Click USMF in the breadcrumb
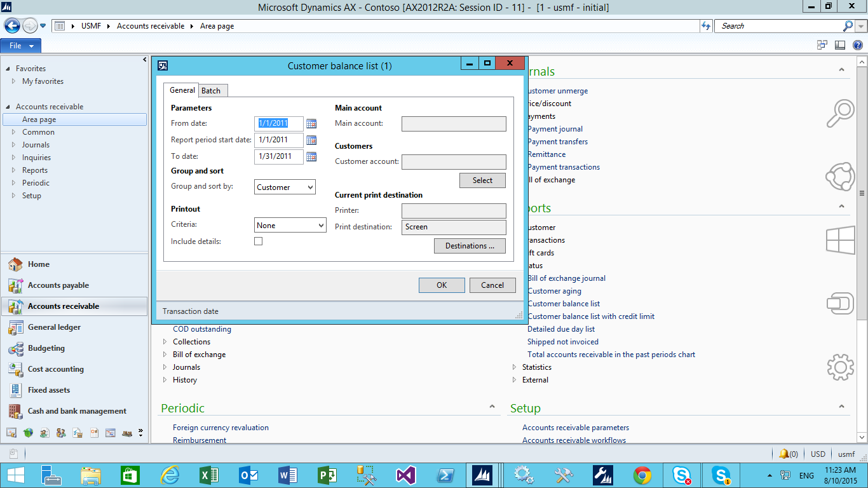Screen dimensions: 868x488 91,26
